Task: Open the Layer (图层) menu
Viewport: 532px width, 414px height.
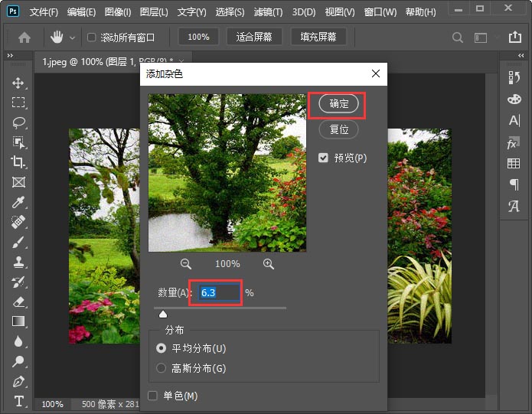Action: 154,12
